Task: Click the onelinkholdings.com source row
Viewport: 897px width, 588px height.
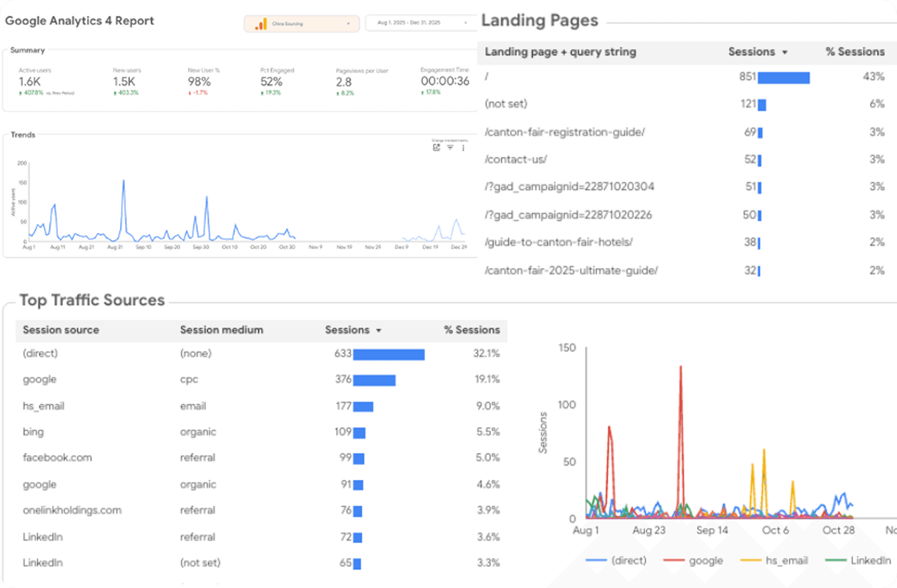Action: click(72, 510)
